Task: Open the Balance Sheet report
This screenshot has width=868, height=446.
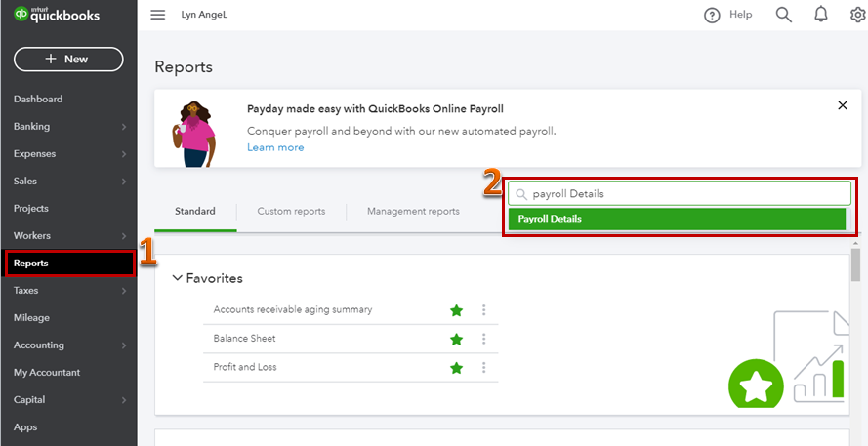Action: tap(245, 338)
